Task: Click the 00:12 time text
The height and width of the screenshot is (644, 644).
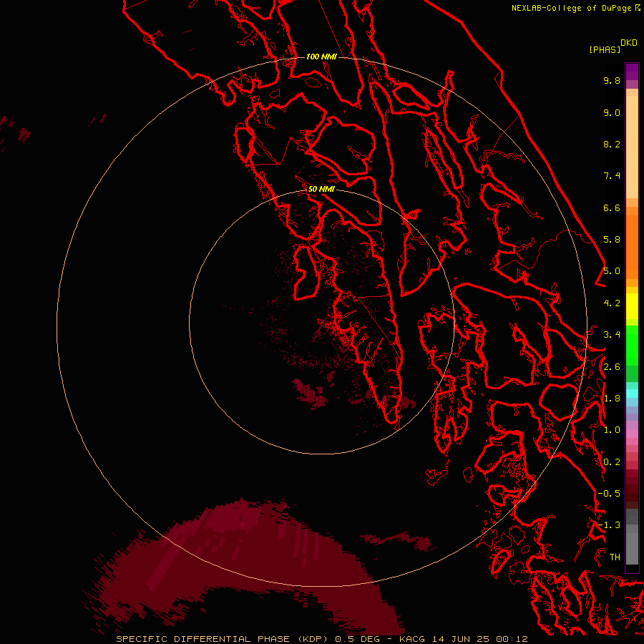Action: click(x=512, y=639)
